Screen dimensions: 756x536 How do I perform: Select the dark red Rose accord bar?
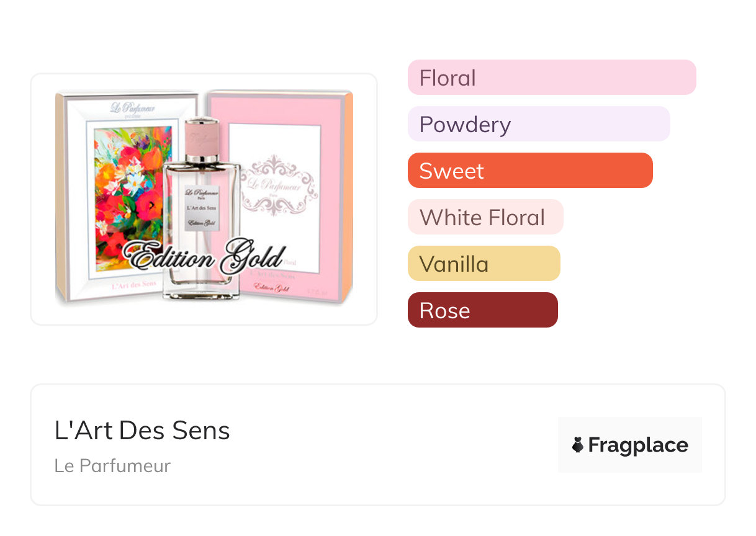pos(482,310)
